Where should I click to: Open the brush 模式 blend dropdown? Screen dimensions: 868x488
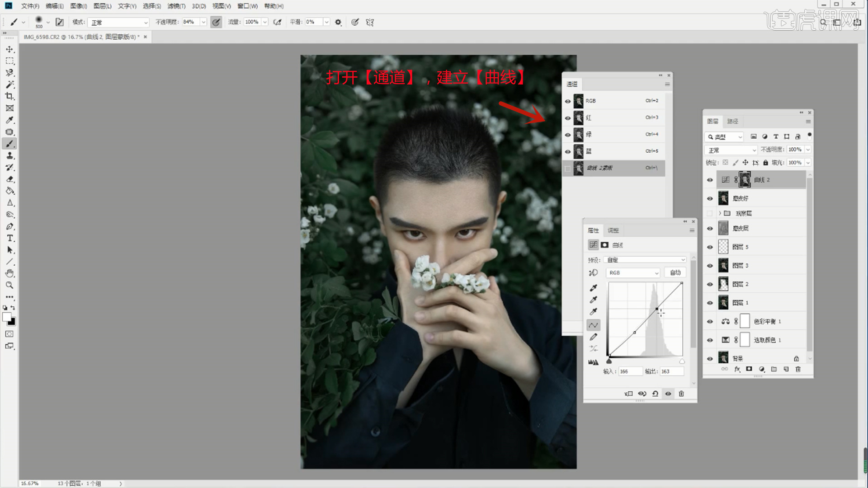point(118,22)
